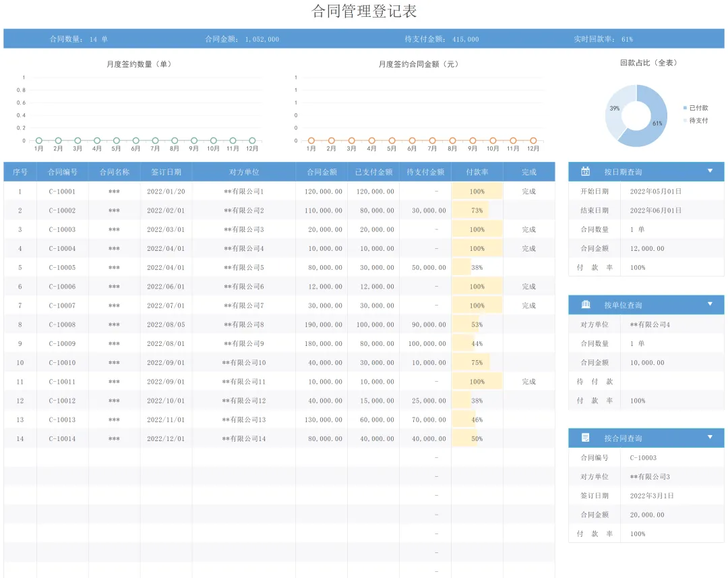Click the 实时回款率: 61% summary
This screenshot has height=578, width=728.
click(x=603, y=39)
